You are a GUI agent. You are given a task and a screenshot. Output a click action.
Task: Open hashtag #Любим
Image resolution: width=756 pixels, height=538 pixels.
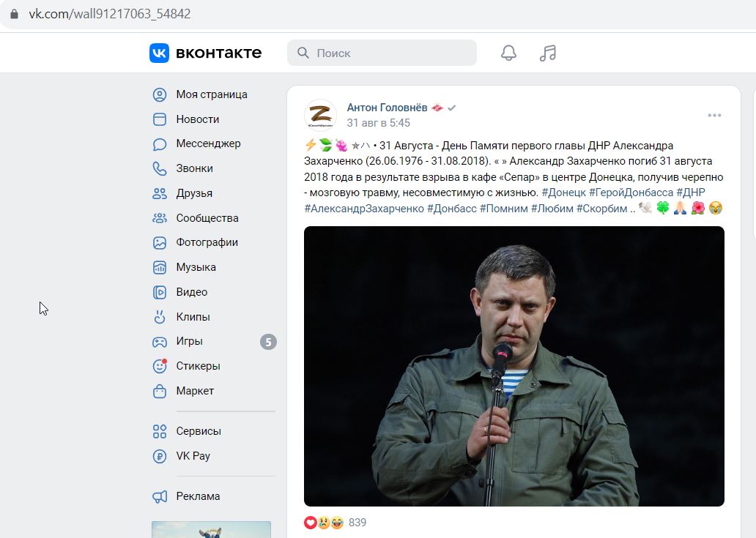(552, 209)
